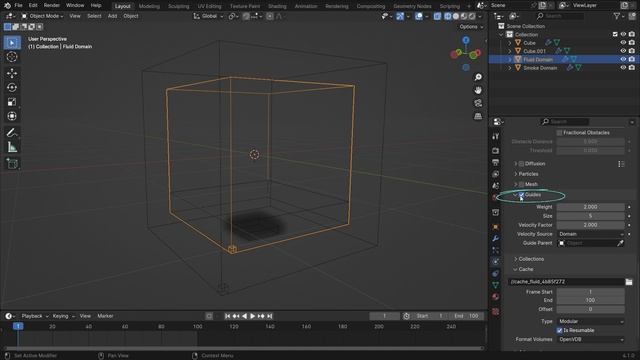Switch to the Geometry Nodes workspace tab
The image size is (640, 360).
tap(412, 6)
